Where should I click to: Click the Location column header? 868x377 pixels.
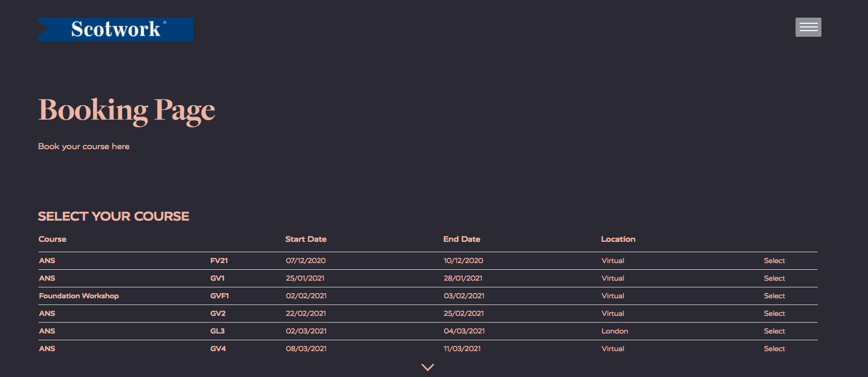point(619,239)
